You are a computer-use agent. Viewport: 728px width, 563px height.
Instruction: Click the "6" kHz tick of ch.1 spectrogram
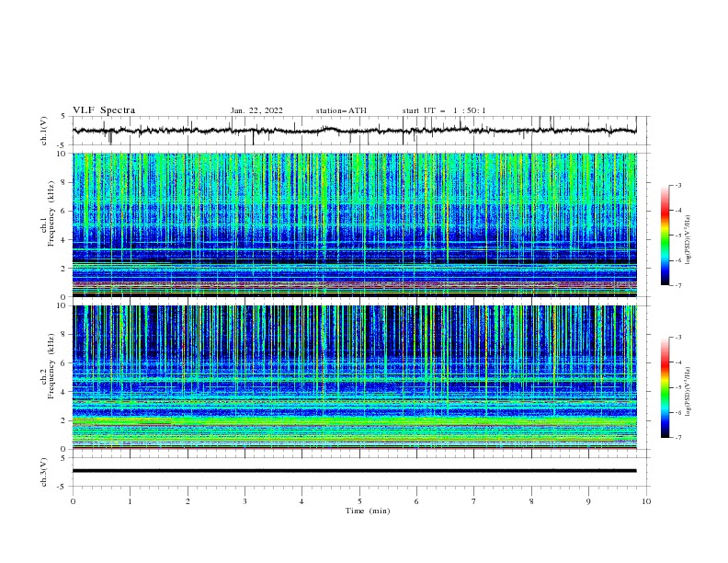click(65, 211)
